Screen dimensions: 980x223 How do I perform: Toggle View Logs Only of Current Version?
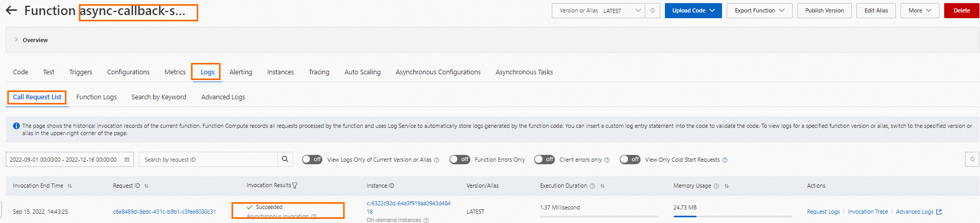point(312,160)
